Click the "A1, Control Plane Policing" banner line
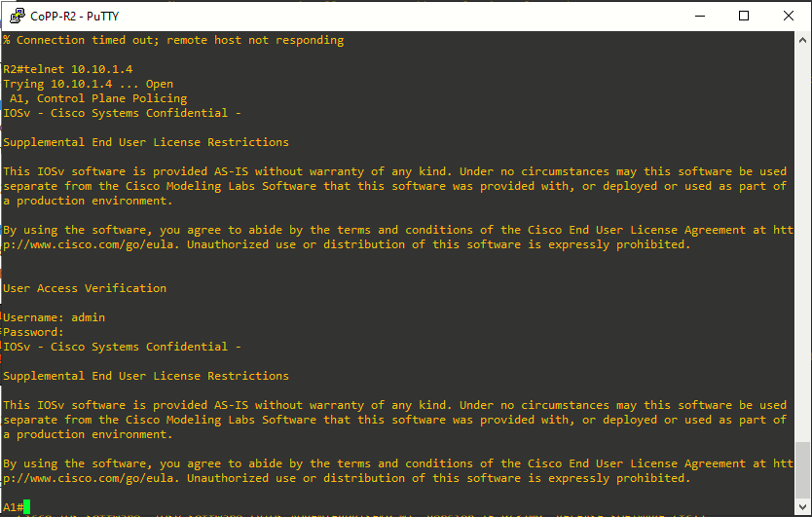This screenshot has height=517, width=812. 98,98
